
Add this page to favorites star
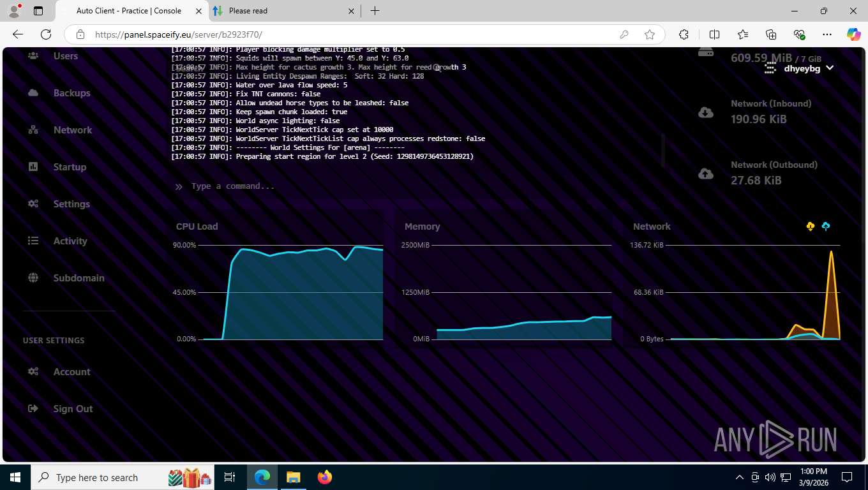(650, 34)
